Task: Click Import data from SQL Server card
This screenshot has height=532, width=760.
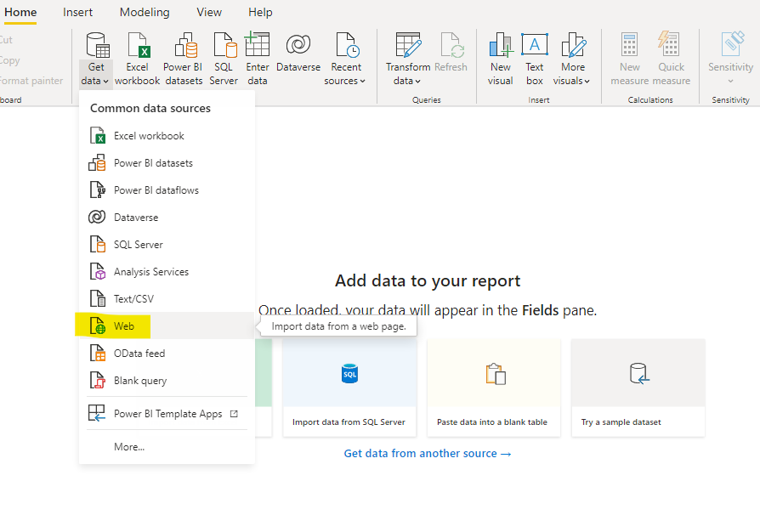Action: (x=349, y=388)
